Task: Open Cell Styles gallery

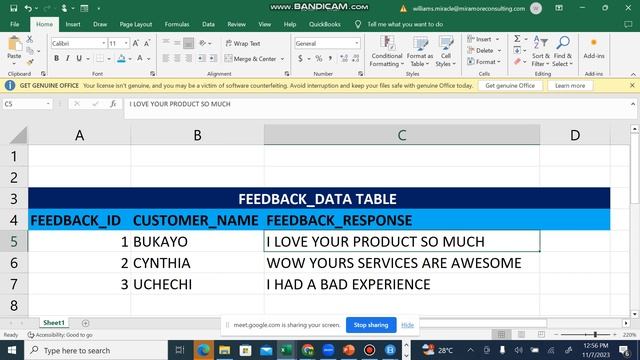Action: click(x=445, y=51)
